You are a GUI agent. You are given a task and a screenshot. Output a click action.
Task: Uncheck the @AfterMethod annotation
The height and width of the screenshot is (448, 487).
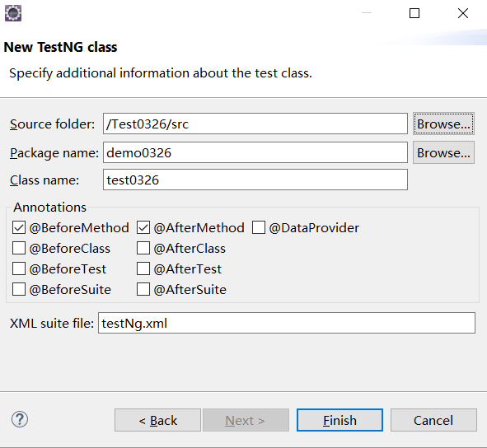point(143,227)
